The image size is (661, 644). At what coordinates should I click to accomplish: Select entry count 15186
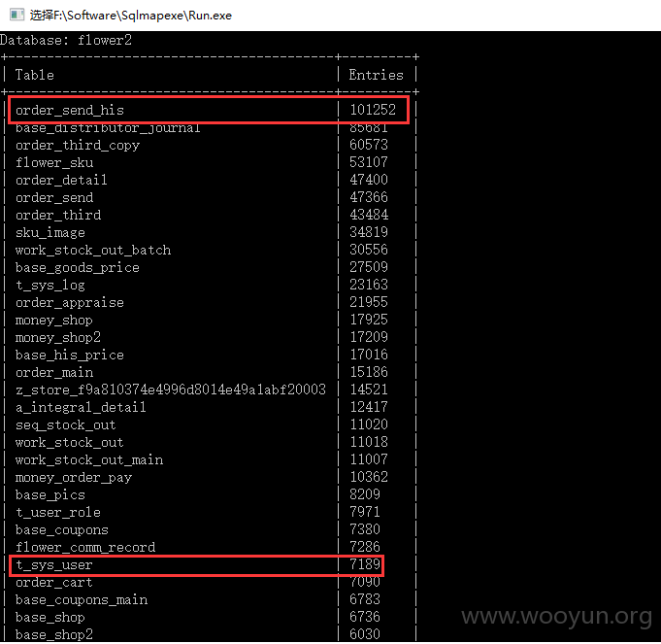369,372
